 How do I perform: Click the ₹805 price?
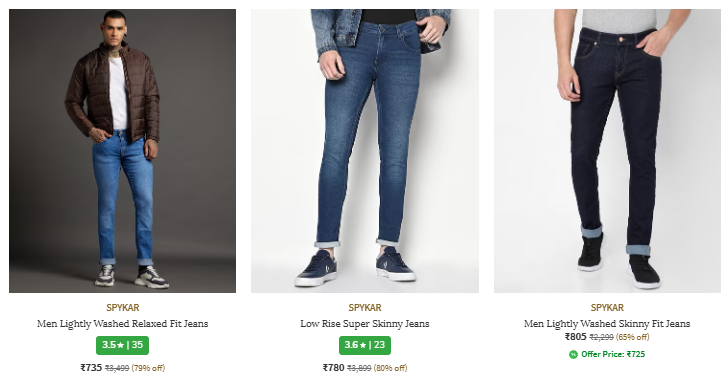click(x=576, y=337)
